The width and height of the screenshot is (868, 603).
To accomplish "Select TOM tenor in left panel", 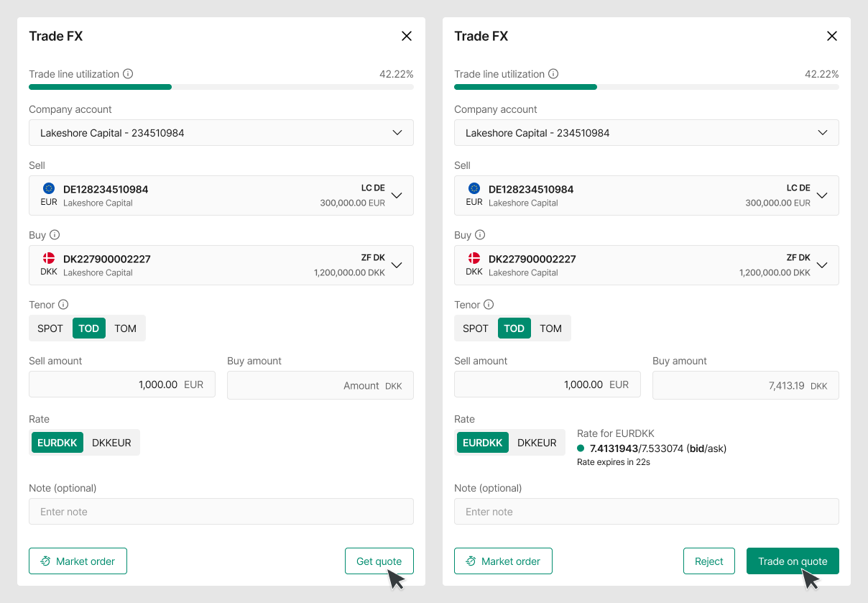I will [126, 328].
